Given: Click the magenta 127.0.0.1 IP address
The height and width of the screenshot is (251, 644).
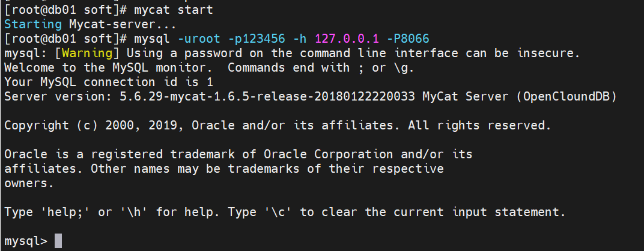Looking at the screenshot, I should [x=347, y=39].
